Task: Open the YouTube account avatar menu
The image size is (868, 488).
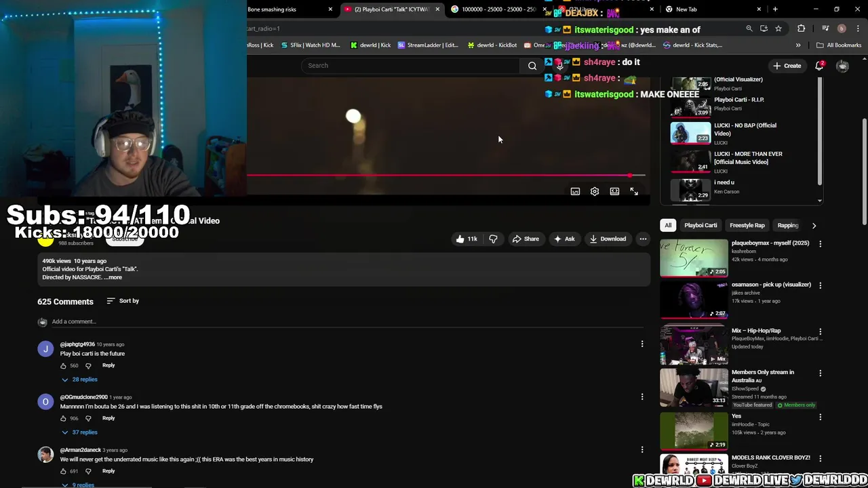Action: 842,66
